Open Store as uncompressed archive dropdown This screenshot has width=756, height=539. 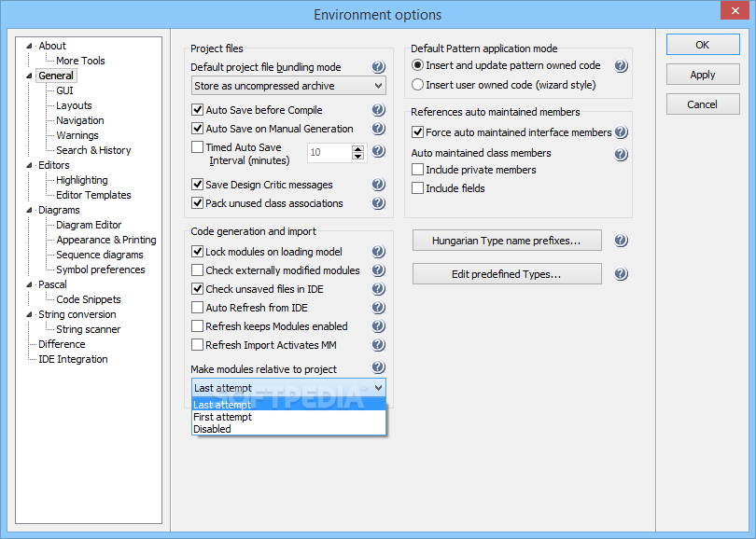pos(288,86)
